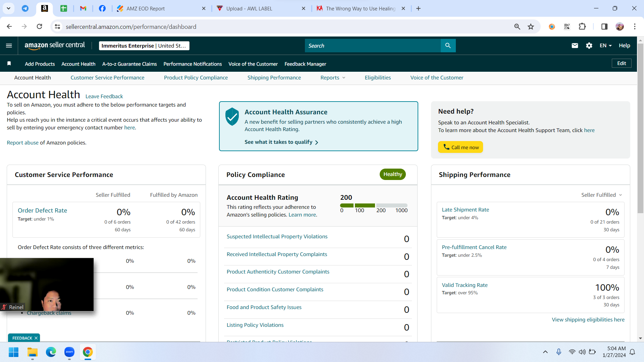Open the Chrome profile avatar
The image size is (644, 362).
620,26
